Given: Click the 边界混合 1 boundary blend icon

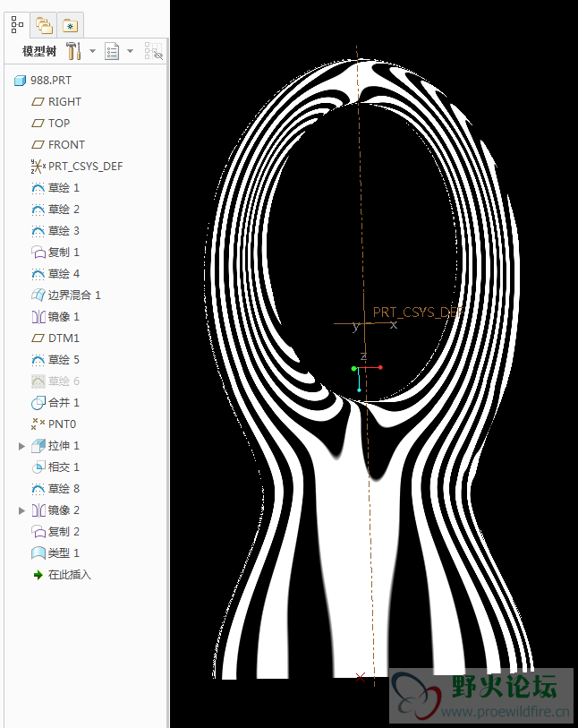Looking at the screenshot, I should (38, 295).
